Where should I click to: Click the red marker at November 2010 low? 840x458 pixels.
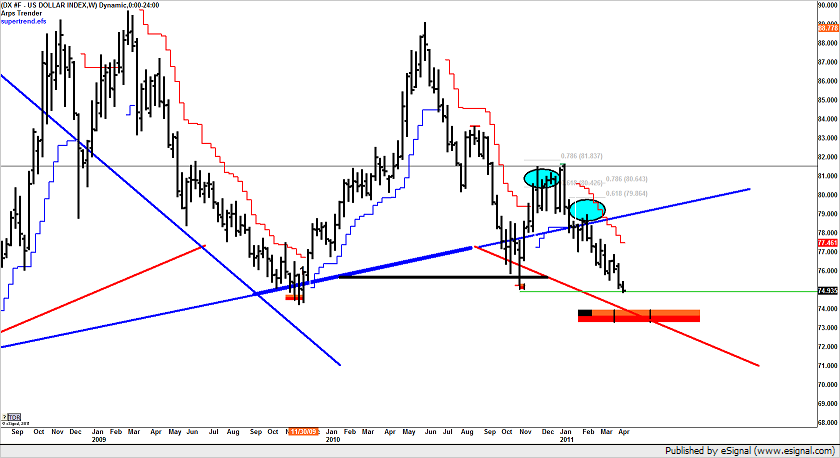pyautogui.click(x=521, y=287)
